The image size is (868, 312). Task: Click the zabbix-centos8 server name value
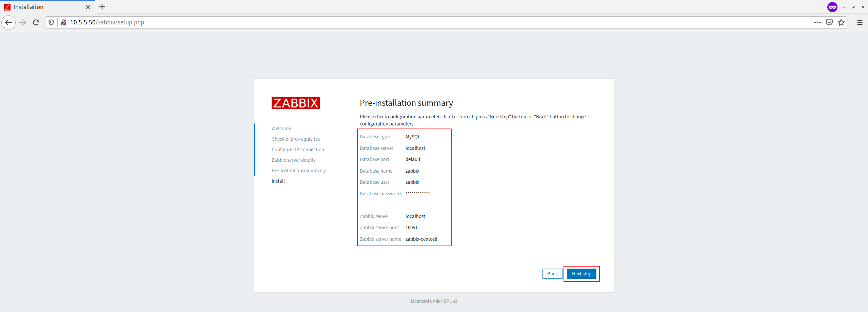pyautogui.click(x=421, y=239)
